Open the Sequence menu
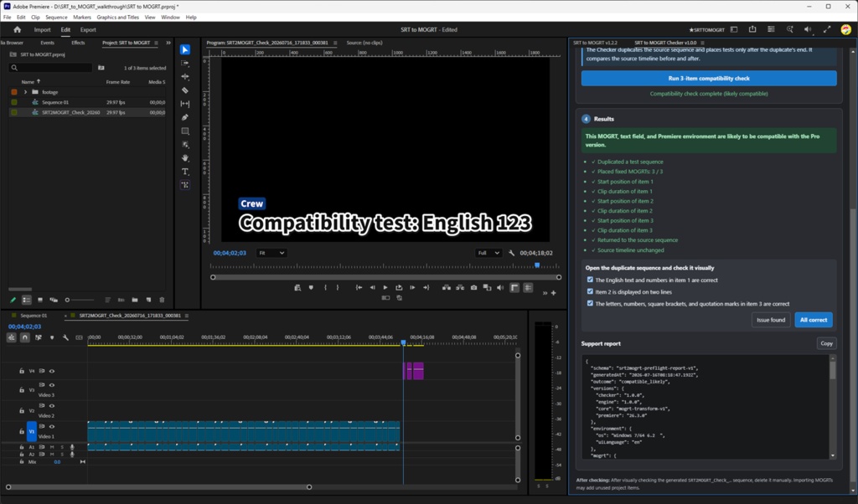Viewport: 858px width, 504px height. pyautogui.click(x=56, y=17)
